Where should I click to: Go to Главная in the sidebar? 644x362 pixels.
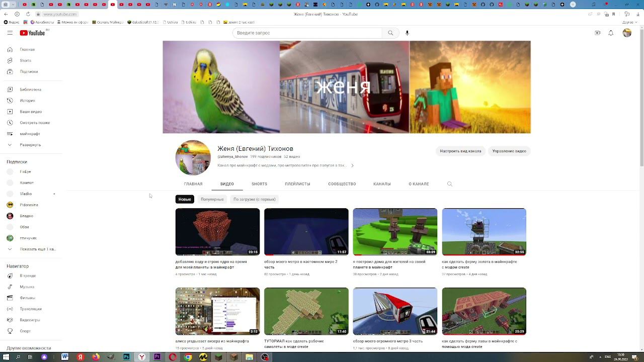31,49
